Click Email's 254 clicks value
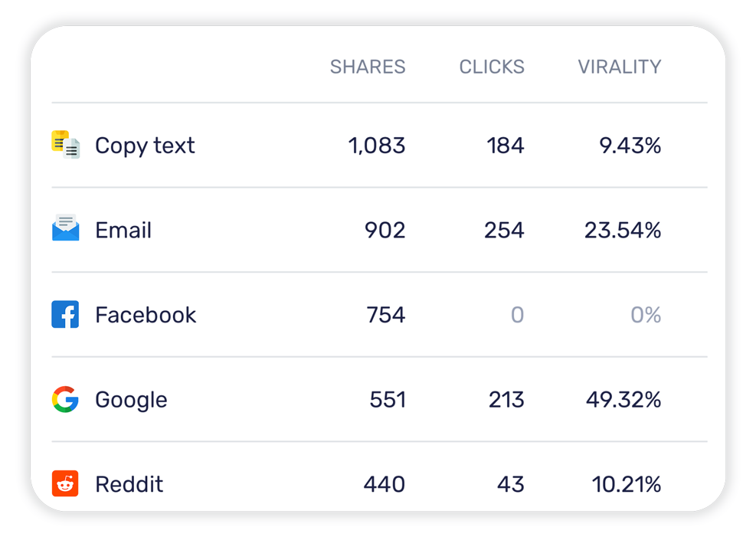Viewport: 756px width, 537px height. 504,230
